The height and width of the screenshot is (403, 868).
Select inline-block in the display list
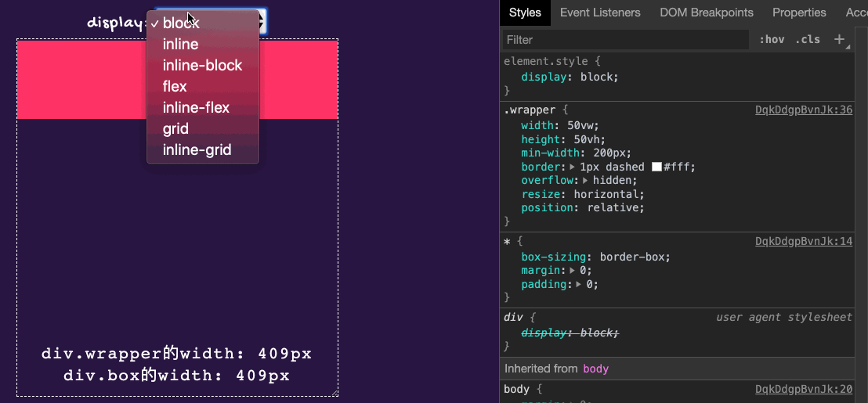click(x=202, y=66)
